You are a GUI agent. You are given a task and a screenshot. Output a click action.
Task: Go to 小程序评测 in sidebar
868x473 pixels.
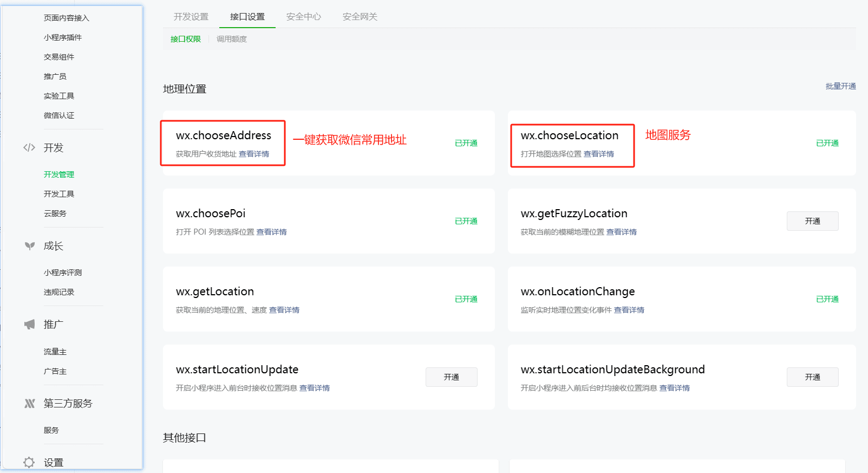pyautogui.click(x=63, y=273)
